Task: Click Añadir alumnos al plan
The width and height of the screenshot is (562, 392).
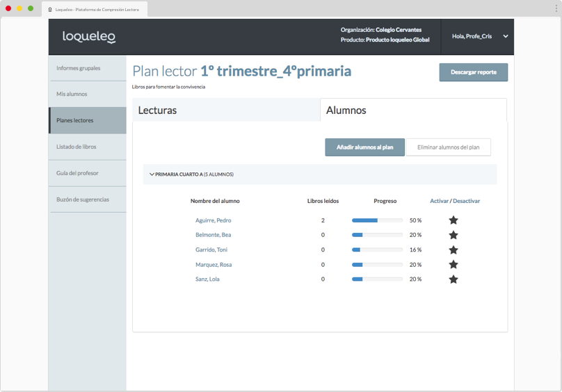Action: [x=365, y=147]
